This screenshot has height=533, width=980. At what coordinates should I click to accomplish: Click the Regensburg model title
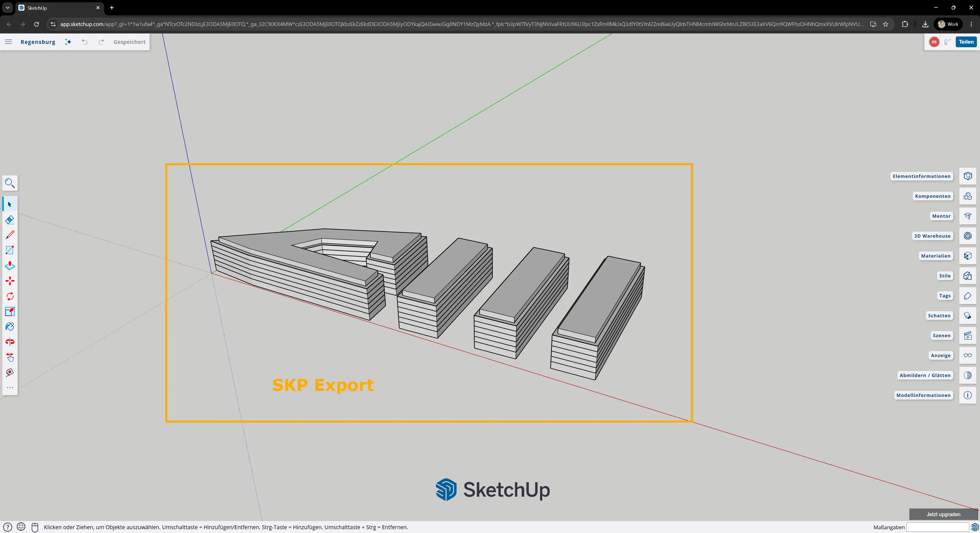click(x=38, y=42)
